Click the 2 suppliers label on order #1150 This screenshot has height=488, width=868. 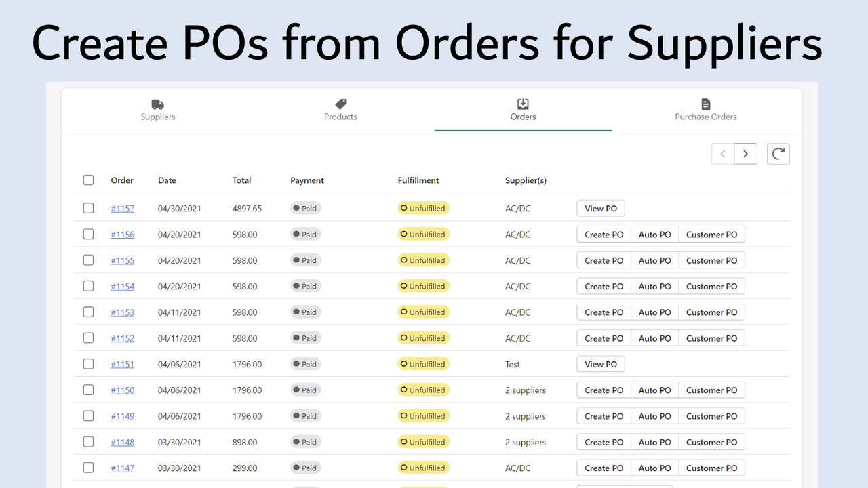click(x=526, y=390)
